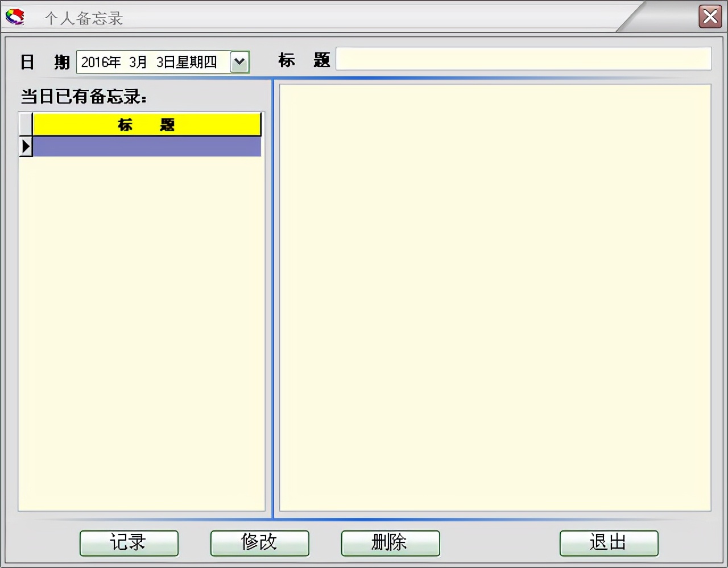Open the date combo box showing 2016年 3月 3日
Image resolution: width=728 pixels, height=568 pixels.
[x=154, y=62]
